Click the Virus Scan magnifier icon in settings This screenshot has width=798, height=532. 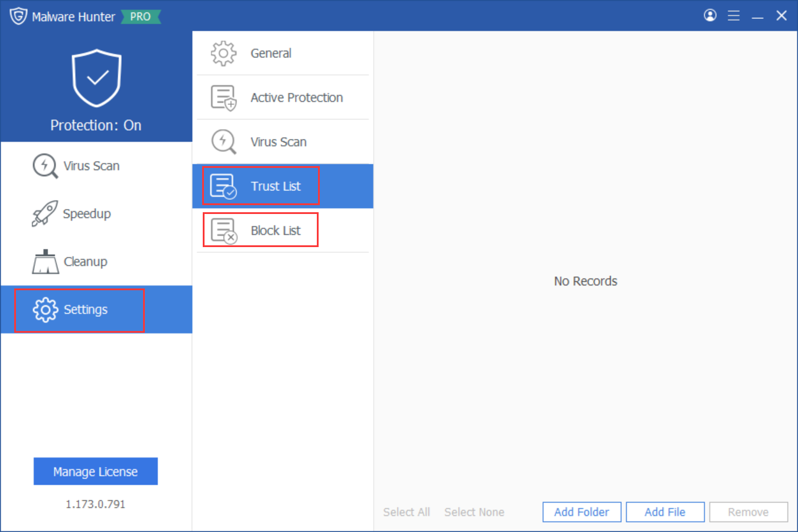coord(223,141)
